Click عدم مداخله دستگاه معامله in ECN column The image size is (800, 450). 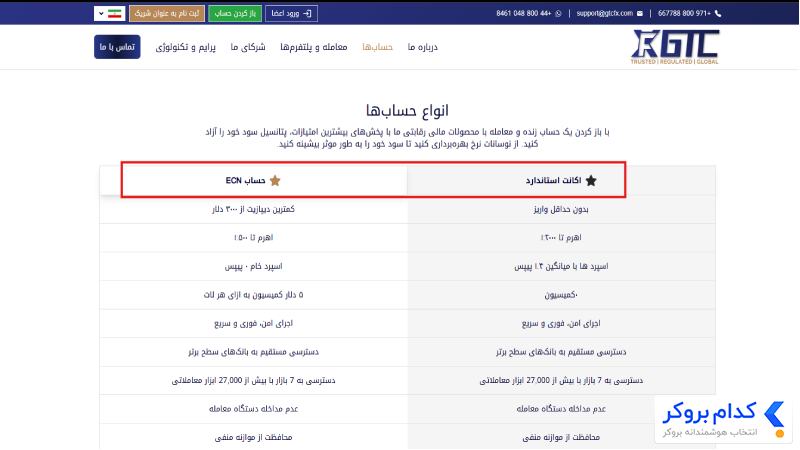(254, 409)
